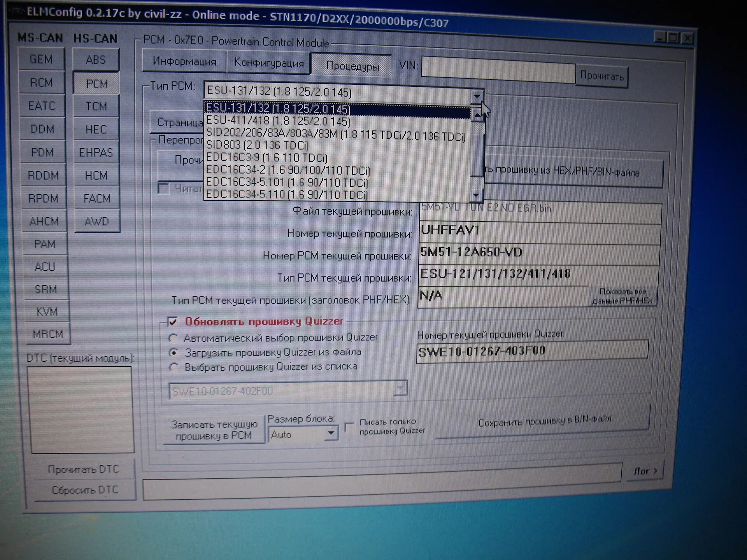Select the EHPAS module button
747x560 pixels.
(96, 152)
